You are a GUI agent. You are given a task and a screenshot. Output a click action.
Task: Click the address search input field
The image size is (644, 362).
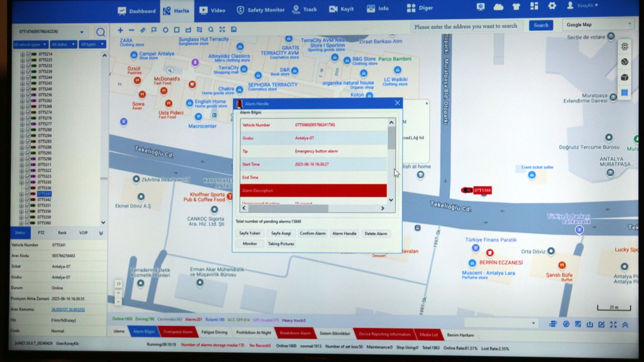466,26
